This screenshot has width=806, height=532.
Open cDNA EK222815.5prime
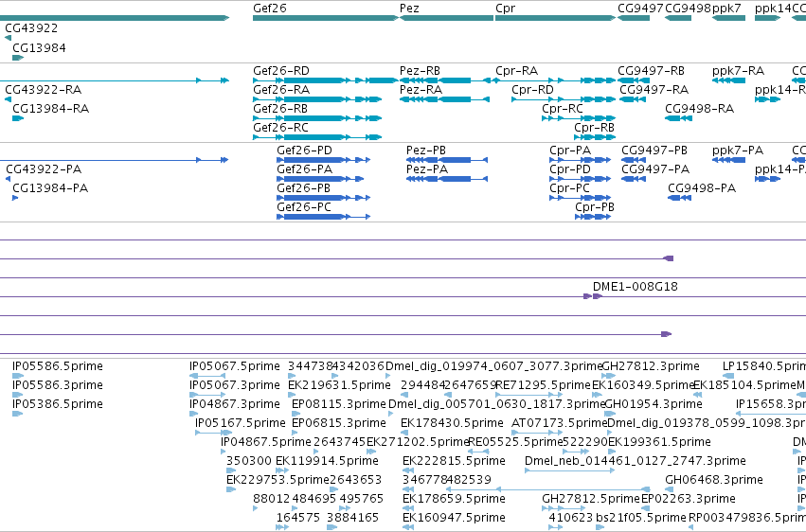454,461
